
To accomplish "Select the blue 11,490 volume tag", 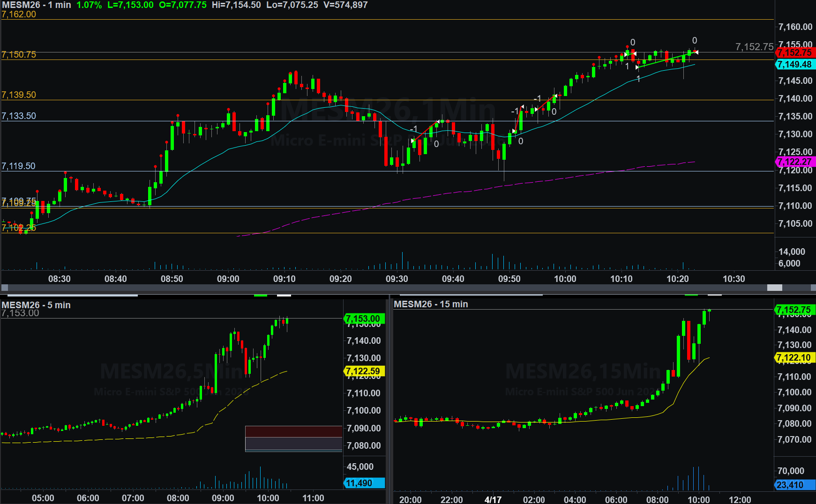I will pyautogui.click(x=364, y=483).
